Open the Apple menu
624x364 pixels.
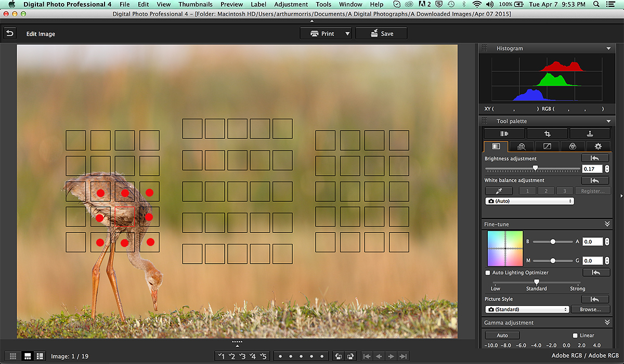pyautogui.click(x=11, y=4)
